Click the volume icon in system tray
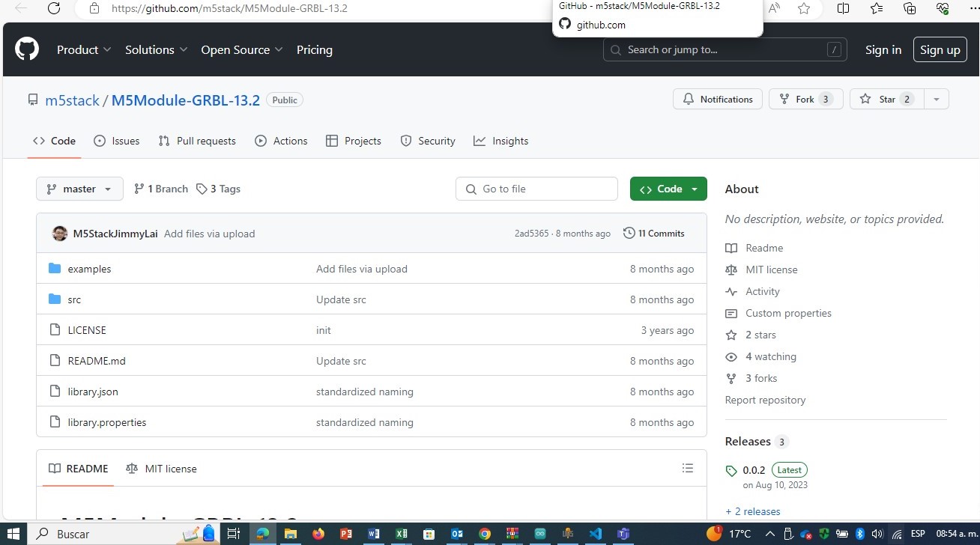Image resolution: width=980 pixels, height=545 pixels. pos(877,534)
